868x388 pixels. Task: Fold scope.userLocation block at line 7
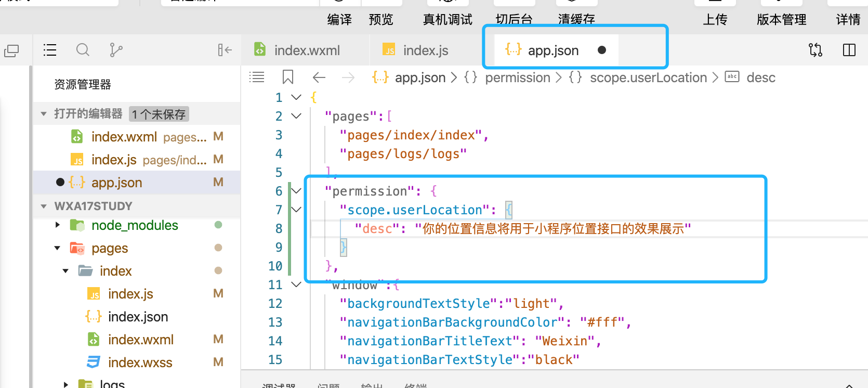coord(296,210)
